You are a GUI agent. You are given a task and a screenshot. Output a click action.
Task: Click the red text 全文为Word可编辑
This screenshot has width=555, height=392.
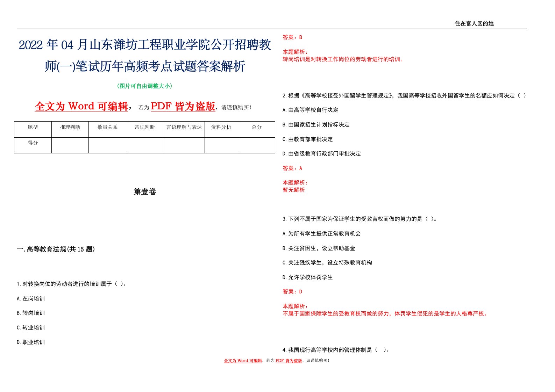pos(81,106)
